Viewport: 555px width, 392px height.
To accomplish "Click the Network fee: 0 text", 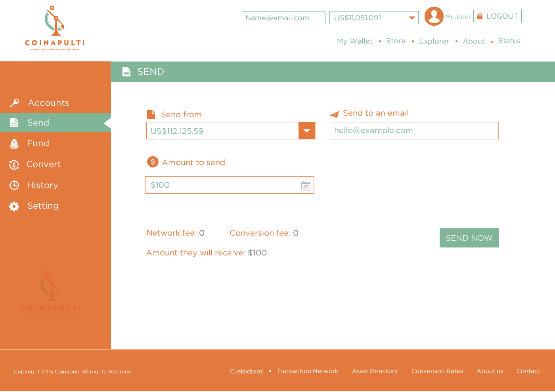I will click(176, 233).
